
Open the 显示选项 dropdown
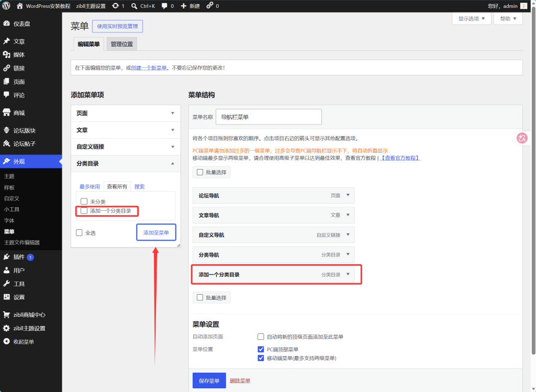tap(472, 18)
